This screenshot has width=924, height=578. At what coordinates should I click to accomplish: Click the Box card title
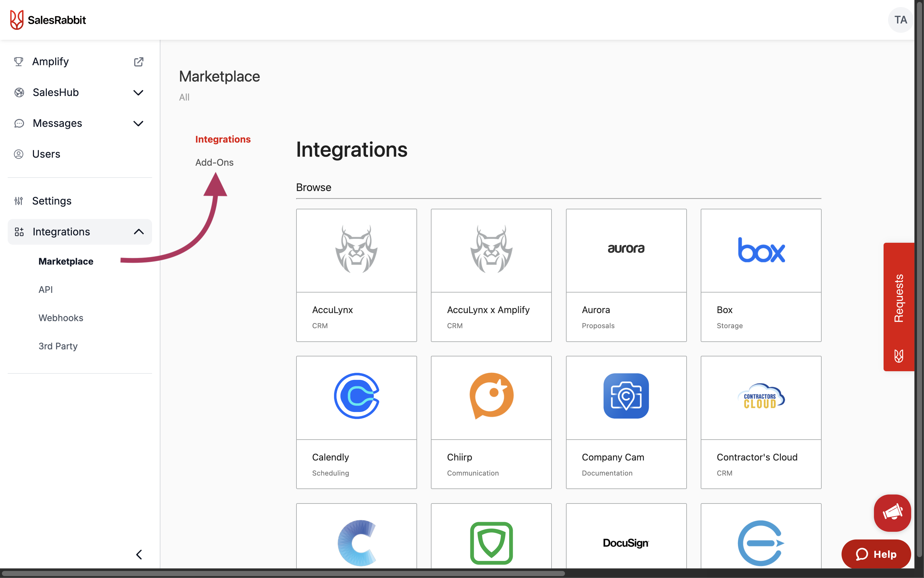(x=724, y=310)
